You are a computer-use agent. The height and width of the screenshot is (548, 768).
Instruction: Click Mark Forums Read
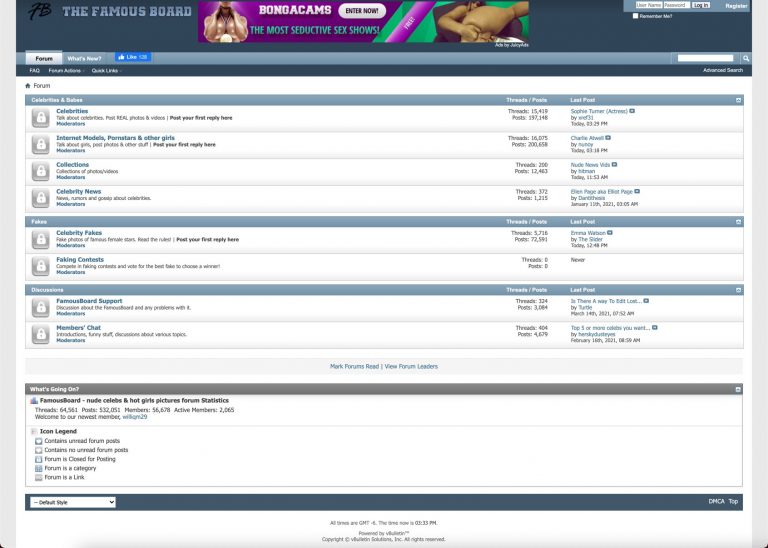pyautogui.click(x=354, y=366)
